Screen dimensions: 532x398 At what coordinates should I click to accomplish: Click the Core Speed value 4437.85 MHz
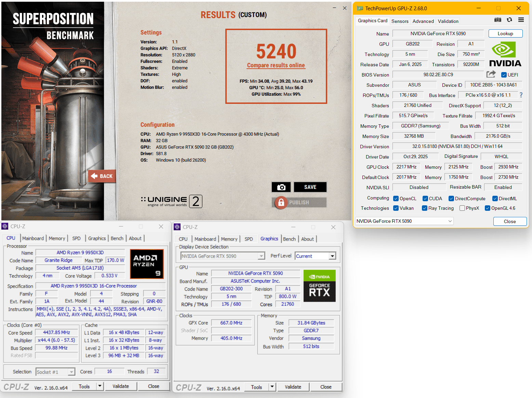(x=56, y=332)
